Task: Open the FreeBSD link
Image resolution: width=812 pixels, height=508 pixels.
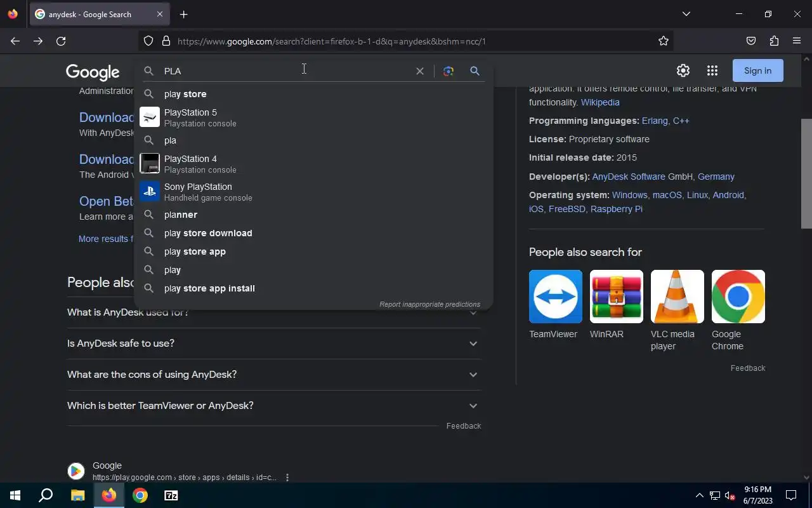Action: coord(567,209)
